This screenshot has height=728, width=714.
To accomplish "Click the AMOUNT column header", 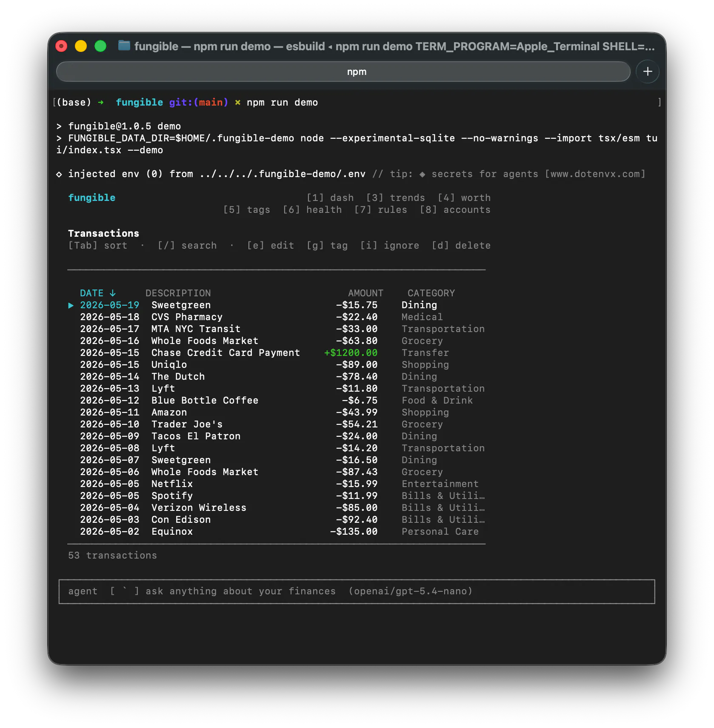I will point(366,293).
